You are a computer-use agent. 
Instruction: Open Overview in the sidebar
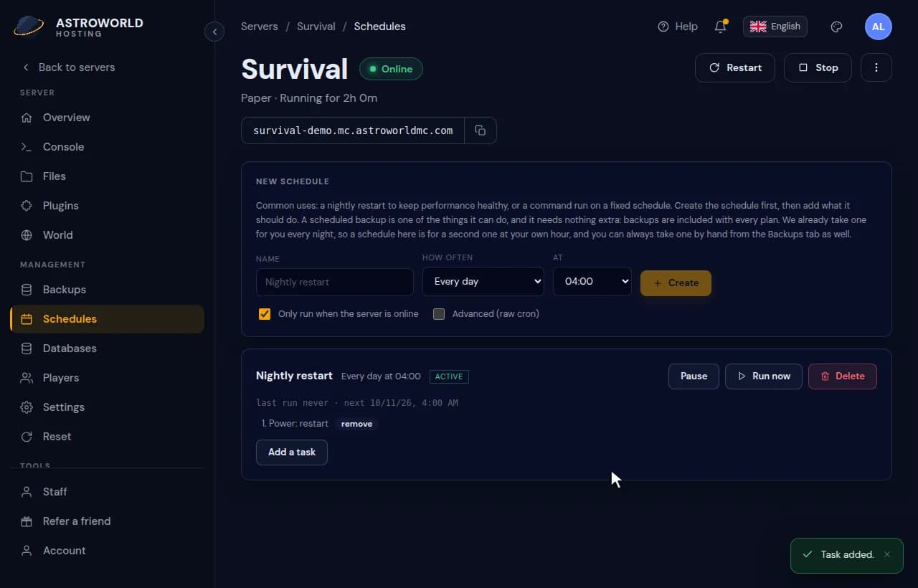108,118
